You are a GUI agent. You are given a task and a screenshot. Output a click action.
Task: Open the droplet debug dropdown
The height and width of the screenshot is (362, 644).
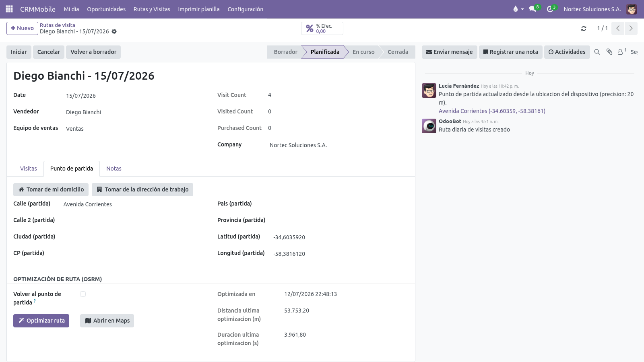tap(518, 9)
